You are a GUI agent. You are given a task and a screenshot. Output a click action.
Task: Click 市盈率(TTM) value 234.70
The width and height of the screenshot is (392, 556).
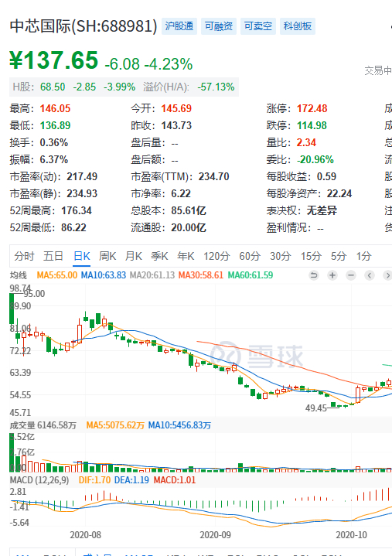coord(214,176)
